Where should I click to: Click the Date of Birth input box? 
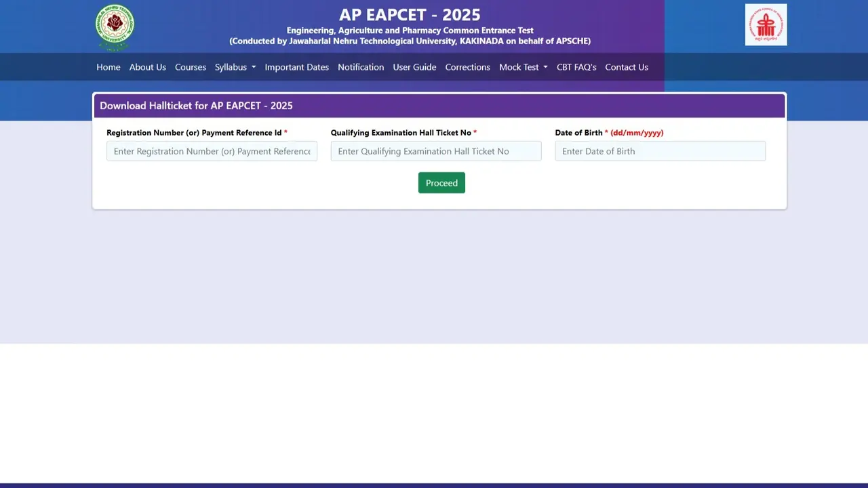click(x=660, y=150)
